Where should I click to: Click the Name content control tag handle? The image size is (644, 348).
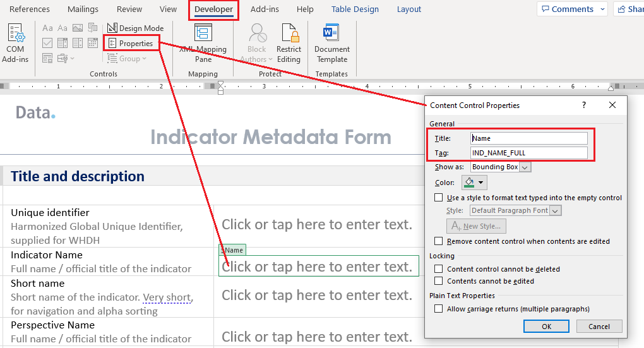click(x=233, y=250)
